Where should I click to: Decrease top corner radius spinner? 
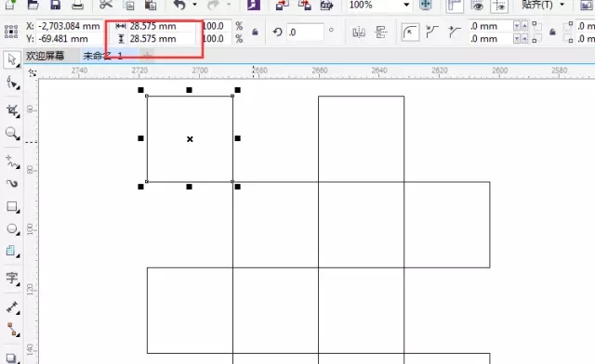517,26
